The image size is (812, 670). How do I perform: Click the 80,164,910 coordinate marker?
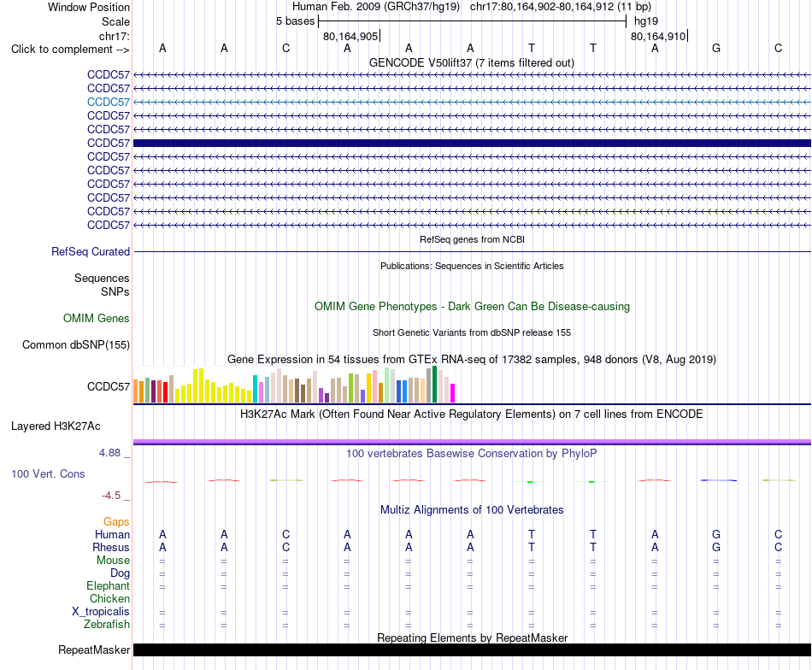tap(658, 36)
